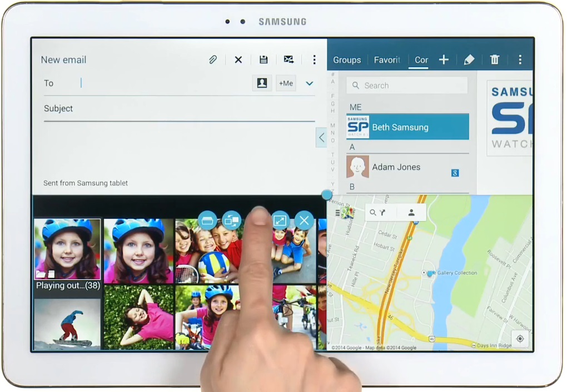Jump to letter M in the contacts index
Image resolution: width=567 pixels, height=392 pixels.
pos(332,125)
